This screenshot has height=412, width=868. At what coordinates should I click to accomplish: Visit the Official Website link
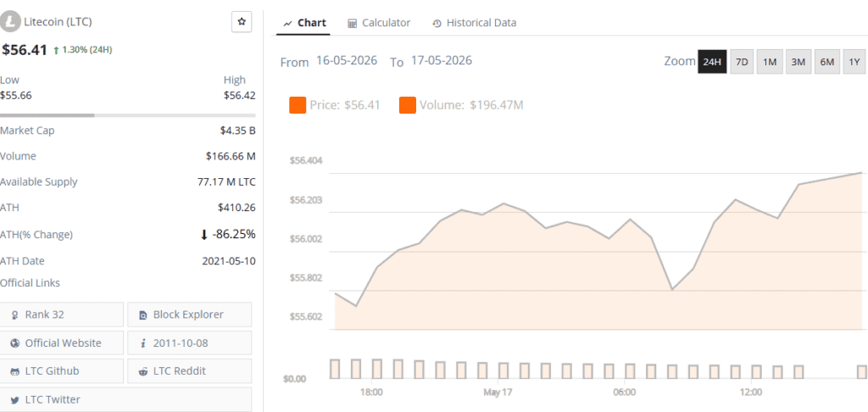61,342
